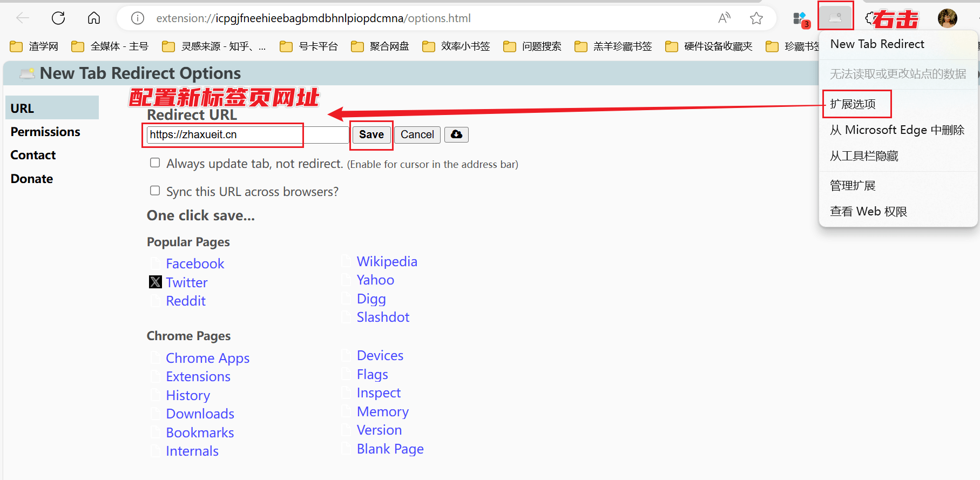Open the Twitter link
This screenshot has width=980, height=480.
[x=187, y=282]
